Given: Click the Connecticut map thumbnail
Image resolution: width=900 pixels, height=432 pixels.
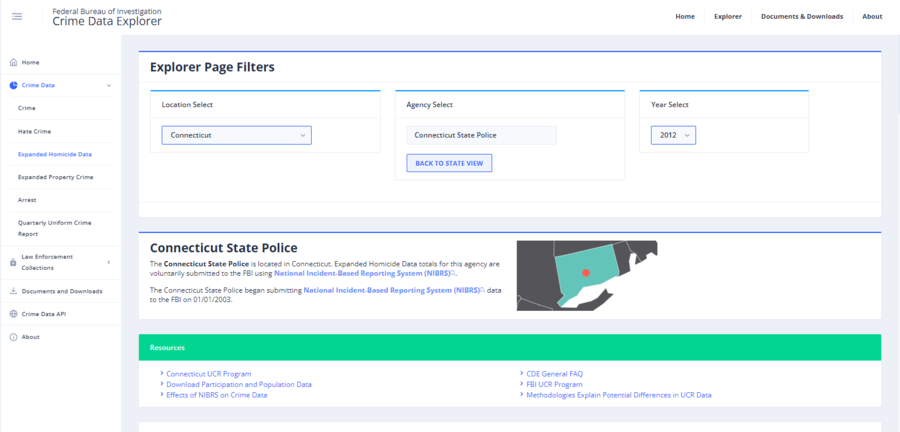Looking at the screenshot, I should tap(587, 275).
